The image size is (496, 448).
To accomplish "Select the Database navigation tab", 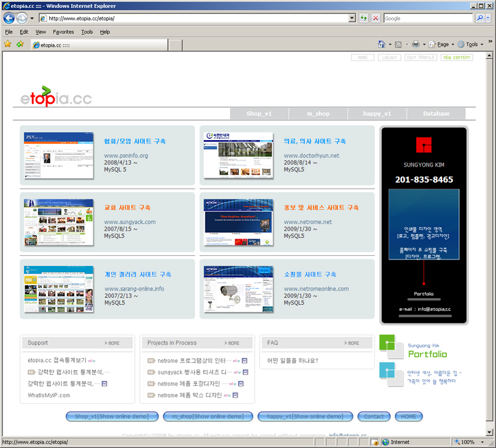I will point(435,113).
